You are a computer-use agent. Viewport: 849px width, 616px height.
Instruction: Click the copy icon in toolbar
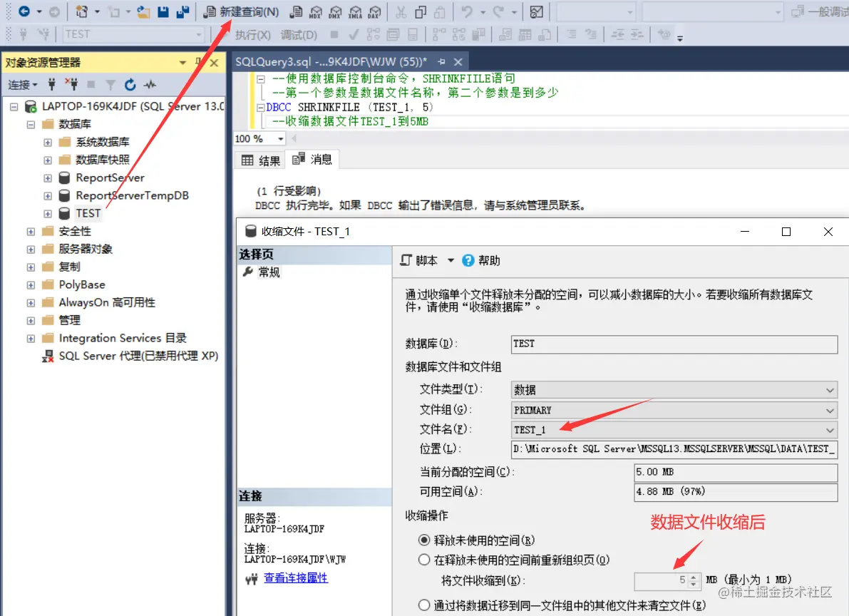click(420, 11)
